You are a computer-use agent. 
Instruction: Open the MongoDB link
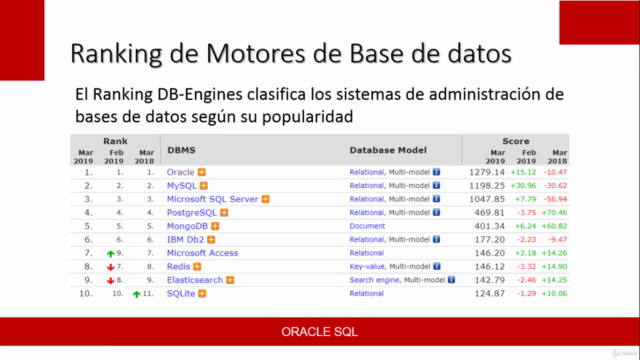pyautogui.click(x=187, y=226)
